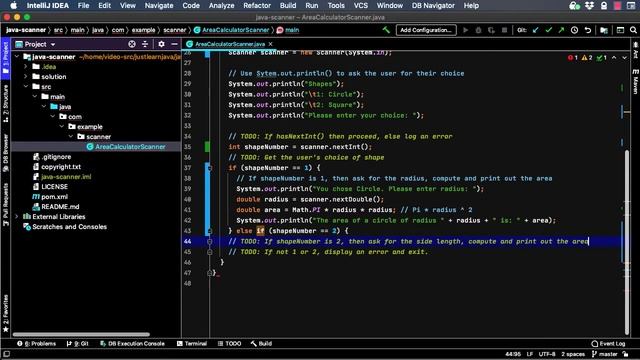
Task: Click the locate-file target icon in Project panel
Action: pyautogui.click(x=132, y=44)
